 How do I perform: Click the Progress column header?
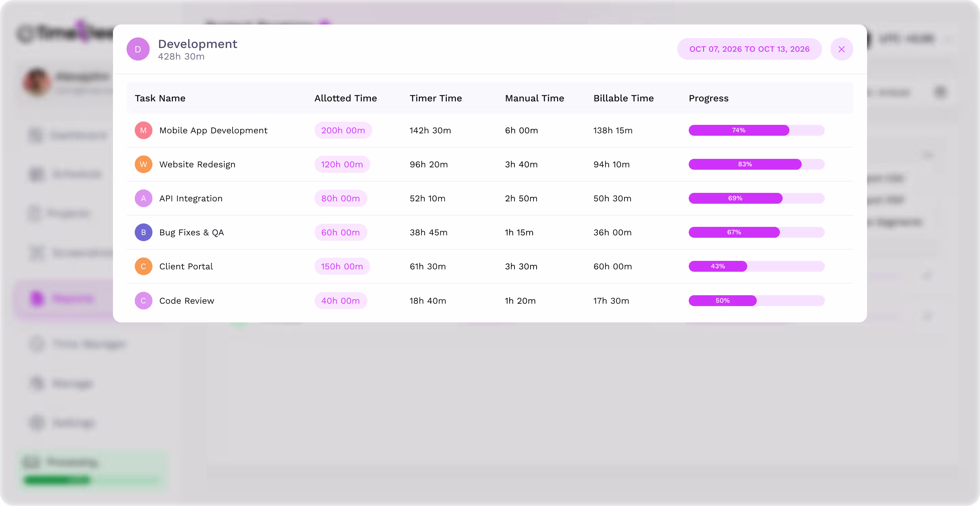(708, 98)
